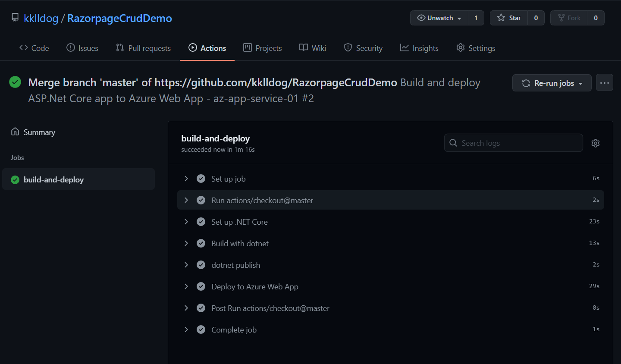Viewport: 621px width, 364px height.
Task: Click the eye icon on Unwatch
Action: pyautogui.click(x=421, y=18)
